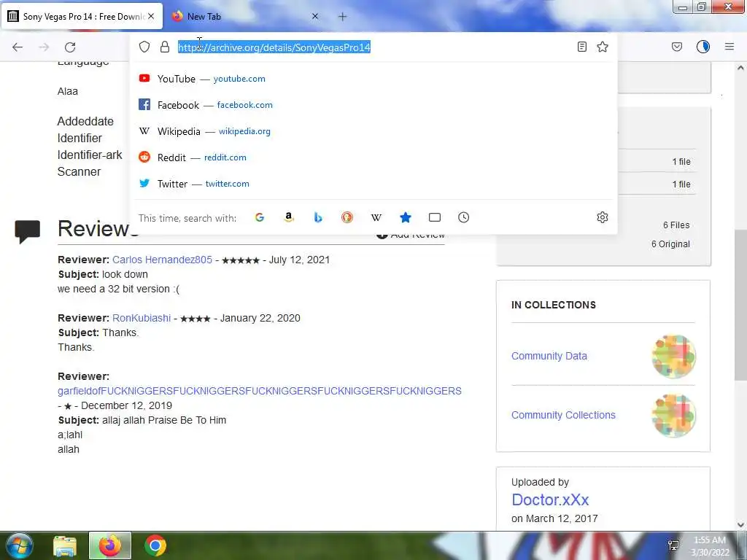Open Windows Start menu

18,545
